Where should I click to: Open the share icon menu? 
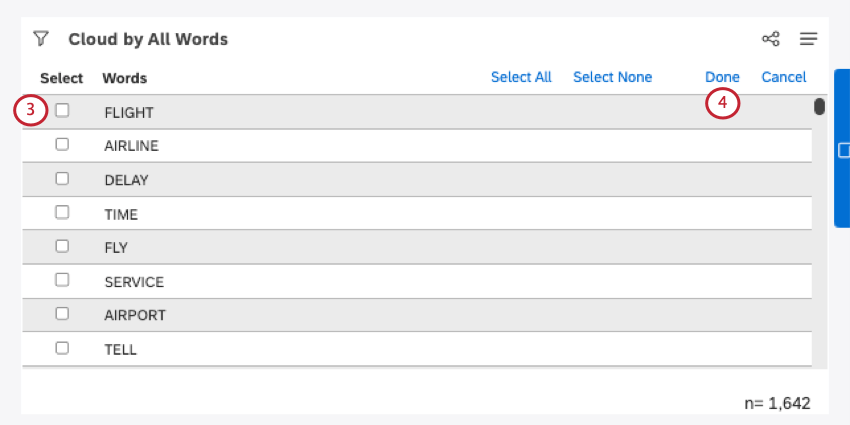(770, 39)
